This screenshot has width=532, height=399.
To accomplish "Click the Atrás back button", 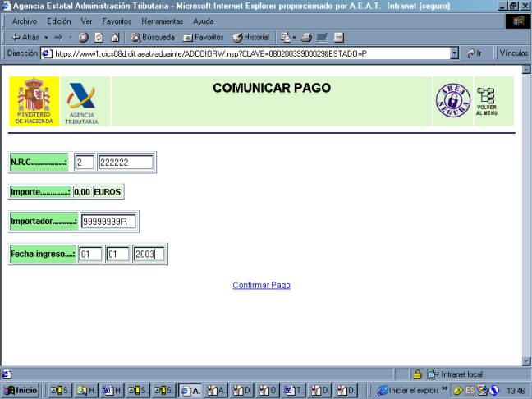I will click(x=25, y=37).
